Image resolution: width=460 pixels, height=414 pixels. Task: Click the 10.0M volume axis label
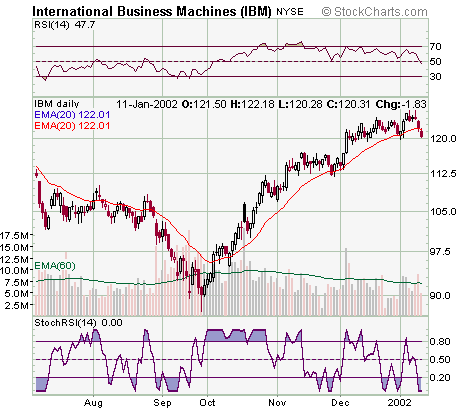pyautogui.click(x=15, y=270)
